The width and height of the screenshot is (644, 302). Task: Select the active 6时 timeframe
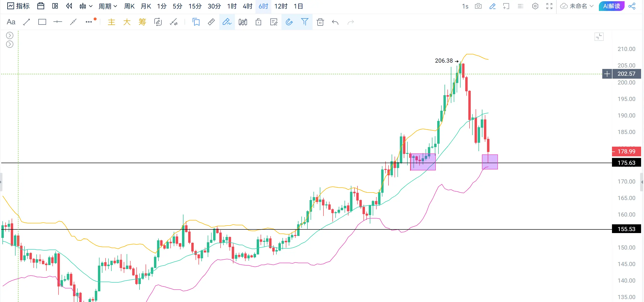263,6
